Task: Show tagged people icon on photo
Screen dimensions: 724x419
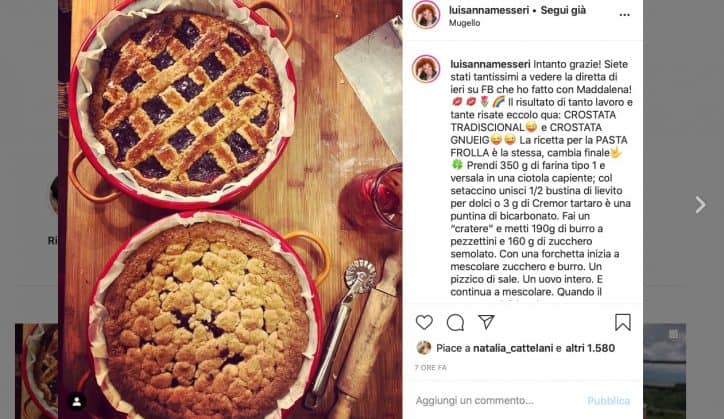Action: (77, 401)
